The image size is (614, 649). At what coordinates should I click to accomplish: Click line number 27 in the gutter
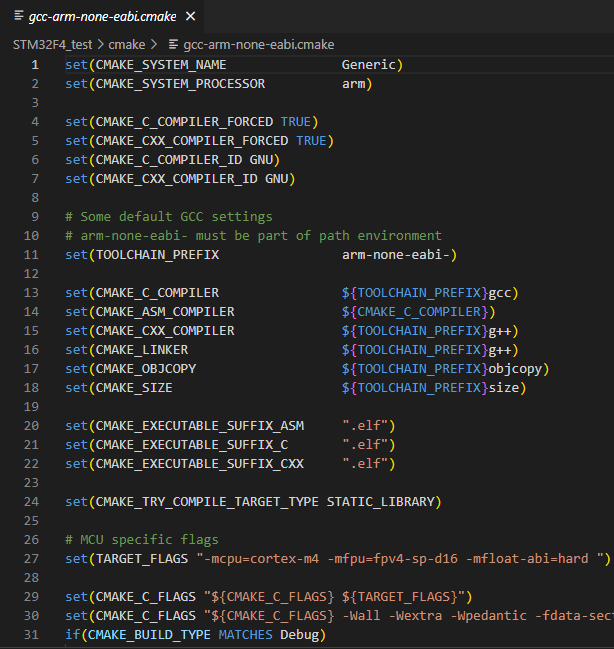[31, 559]
